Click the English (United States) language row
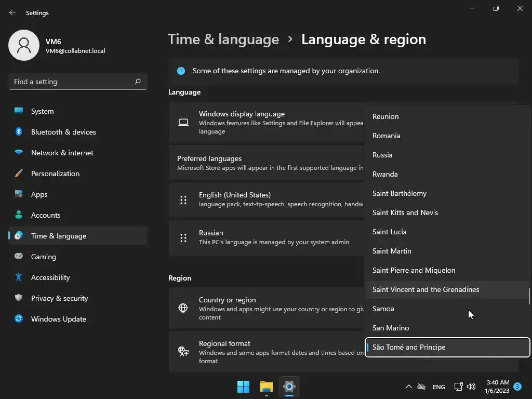This screenshot has height=399, width=532. pyautogui.click(x=267, y=199)
